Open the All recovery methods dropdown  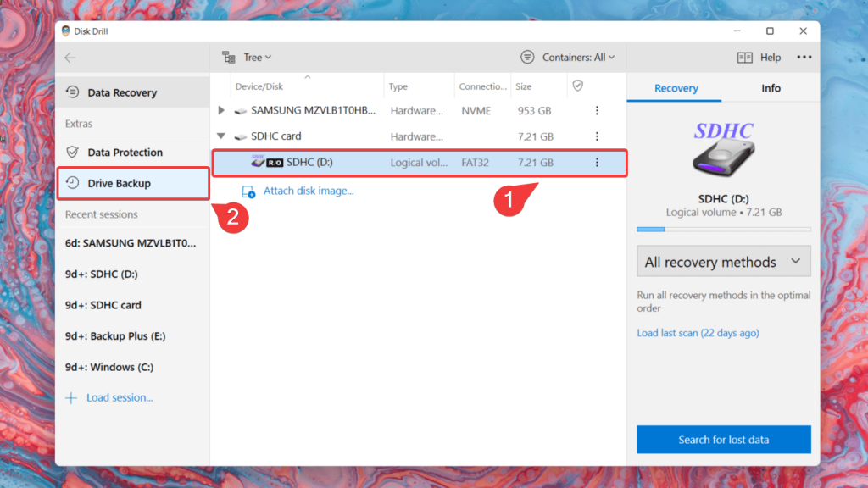723,261
